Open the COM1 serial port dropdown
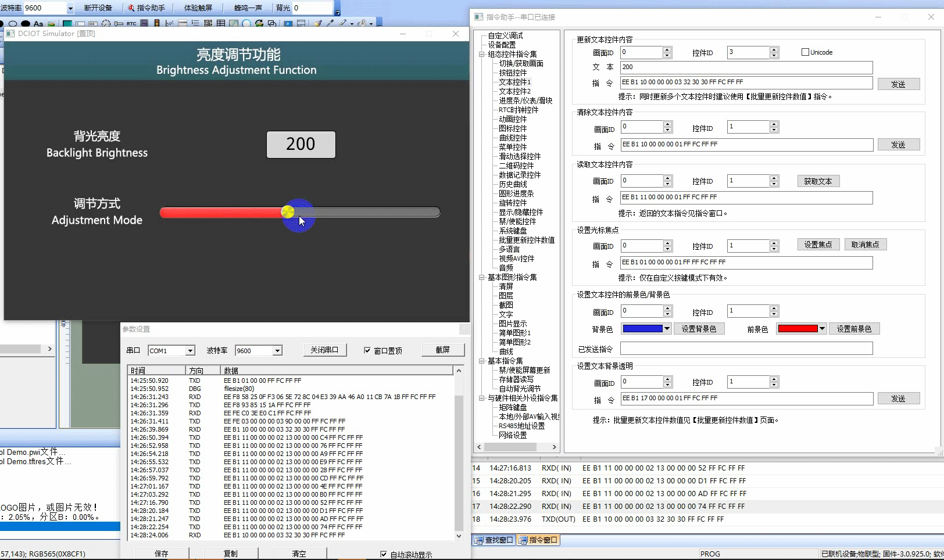Image resolution: width=944 pixels, height=560 pixels. pyautogui.click(x=190, y=351)
